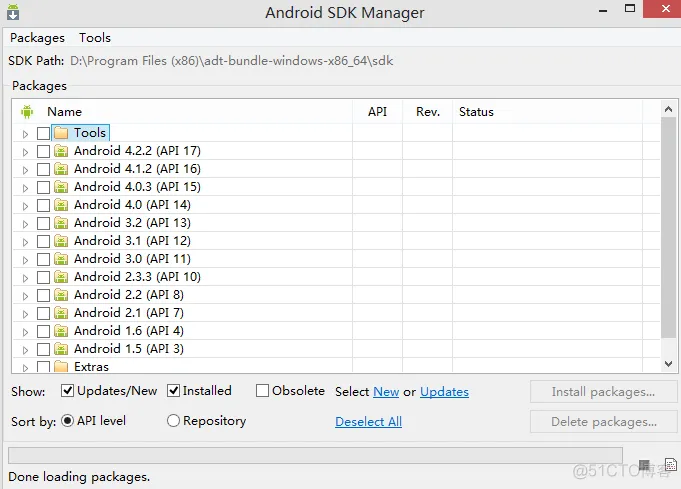
Task: Expand the Android 4.1.2 (API 16) node
Action: point(25,170)
